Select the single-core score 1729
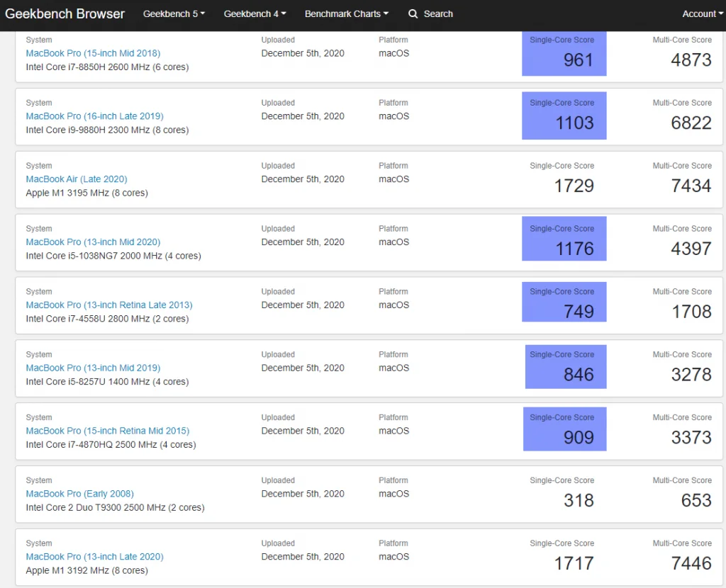726x588 pixels. 574,186
